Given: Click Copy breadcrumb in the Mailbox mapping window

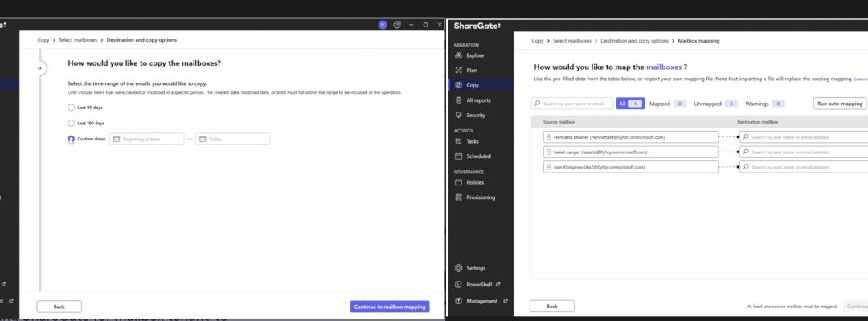Looking at the screenshot, I should pyautogui.click(x=538, y=41).
